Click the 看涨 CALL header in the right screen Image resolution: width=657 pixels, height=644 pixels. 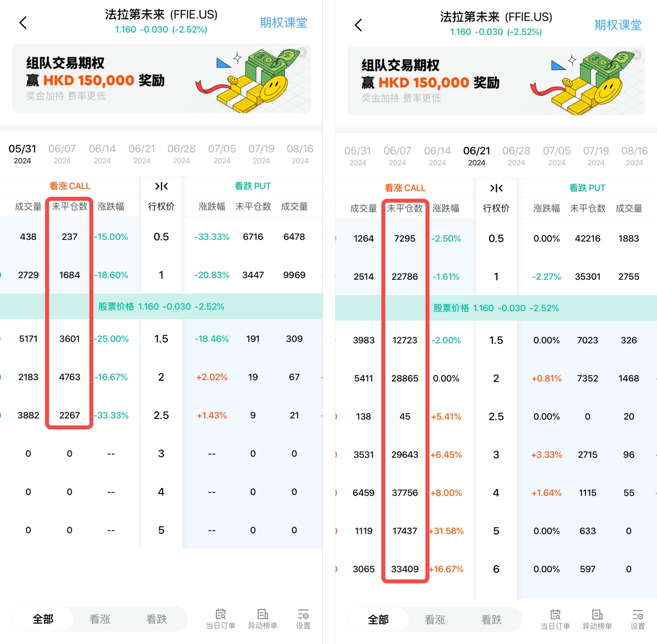405,188
